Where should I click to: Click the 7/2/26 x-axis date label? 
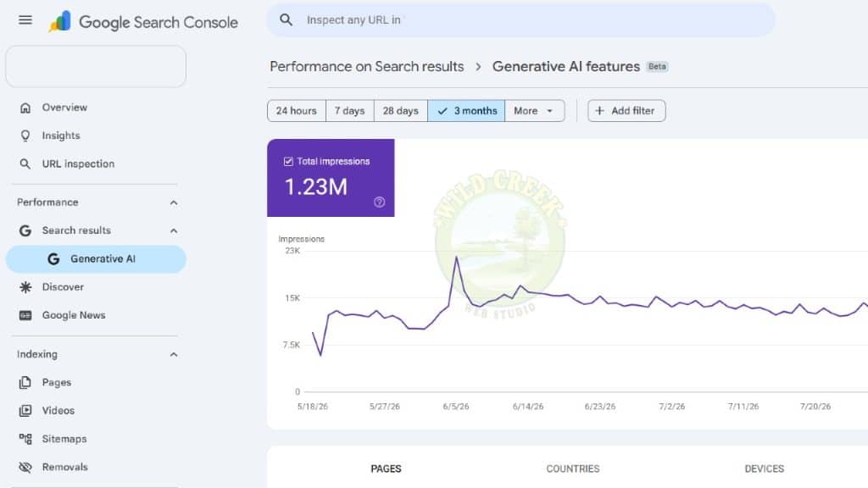tap(671, 407)
